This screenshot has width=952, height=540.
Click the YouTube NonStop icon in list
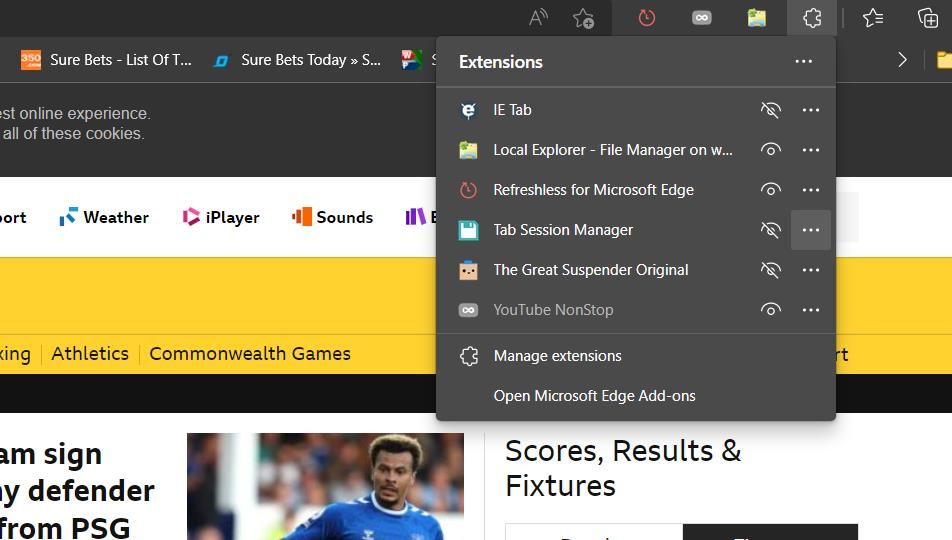[x=468, y=310]
